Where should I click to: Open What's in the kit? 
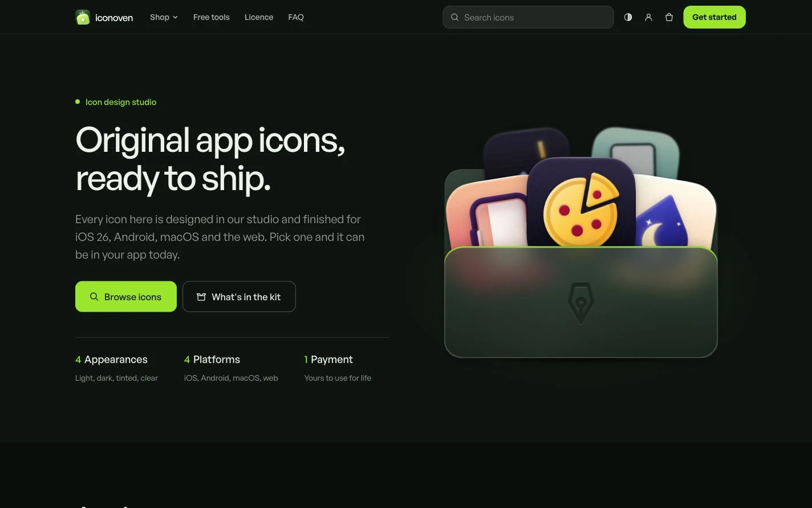coord(239,297)
